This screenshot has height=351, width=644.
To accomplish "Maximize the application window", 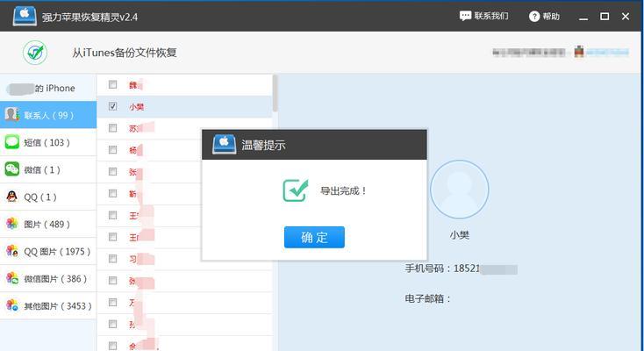I will [605, 17].
